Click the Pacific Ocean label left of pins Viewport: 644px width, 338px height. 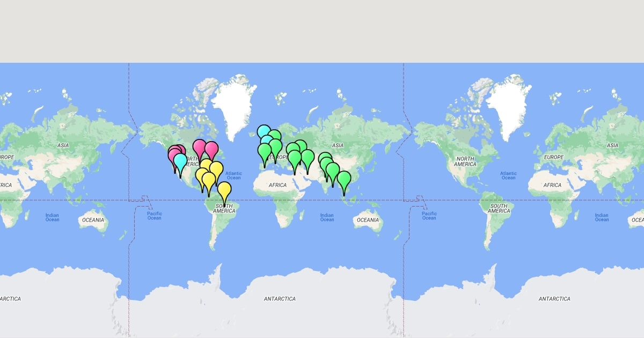pos(154,216)
